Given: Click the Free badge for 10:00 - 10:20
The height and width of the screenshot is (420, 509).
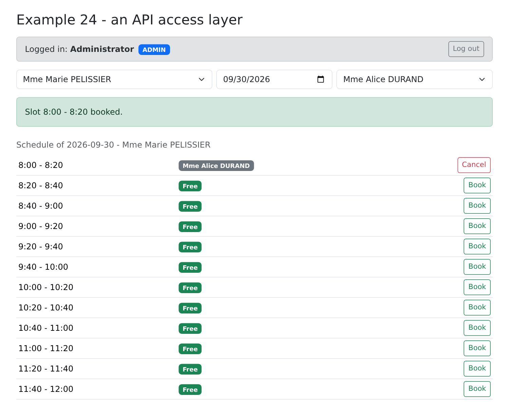Looking at the screenshot, I should [190, 288].
